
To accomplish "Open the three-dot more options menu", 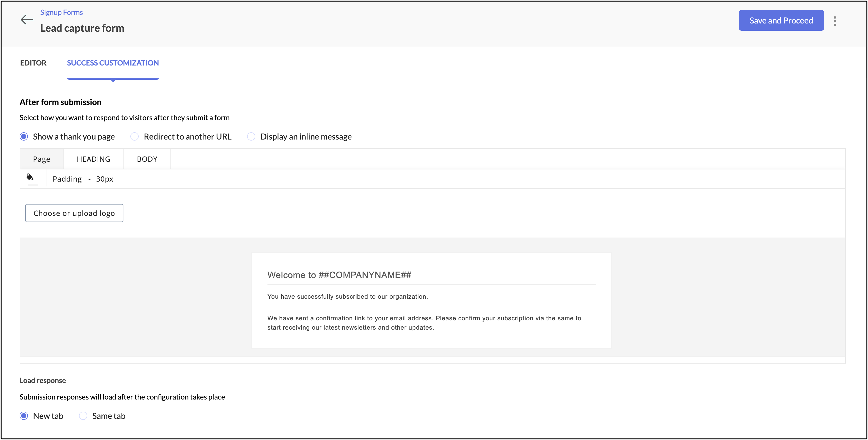I will click(835, 21).
